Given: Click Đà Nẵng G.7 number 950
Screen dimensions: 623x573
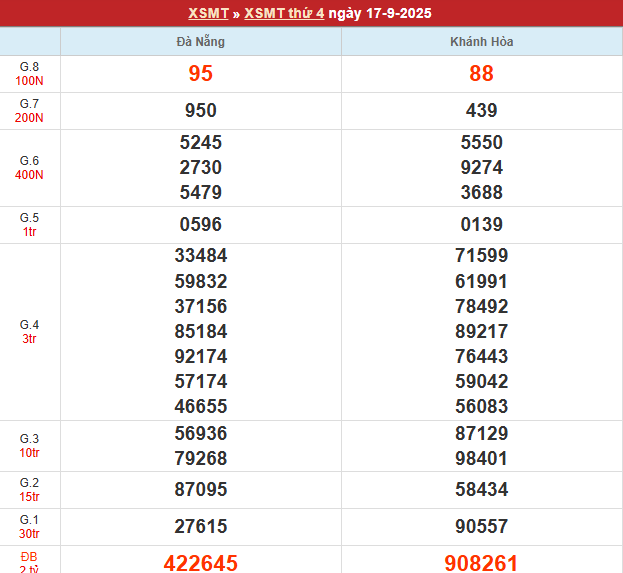Looking at the screenshot, I should 201,110.
